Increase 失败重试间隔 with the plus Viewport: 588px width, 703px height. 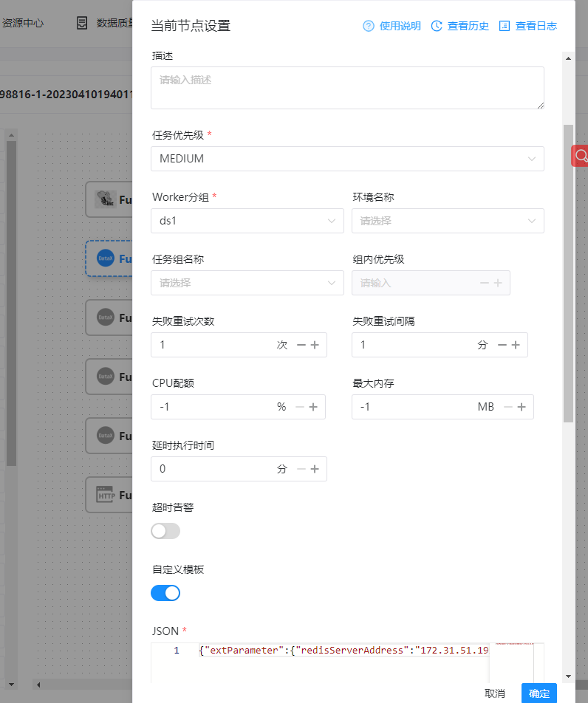click(x=516, y=345)
